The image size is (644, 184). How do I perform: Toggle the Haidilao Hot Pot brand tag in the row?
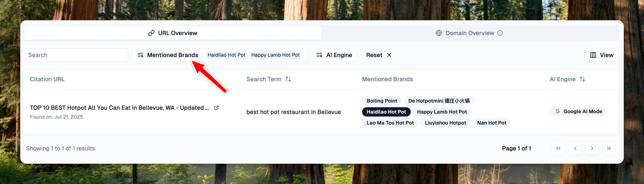tap(386, 112)
